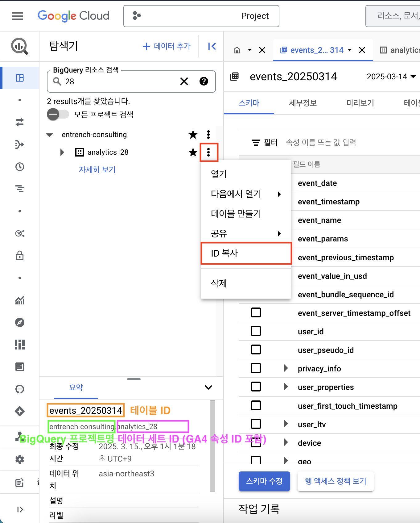420x523 pixels.
Task: Open the events_2...314 tab dropdown arrow
Action: (x=350, y=50)
